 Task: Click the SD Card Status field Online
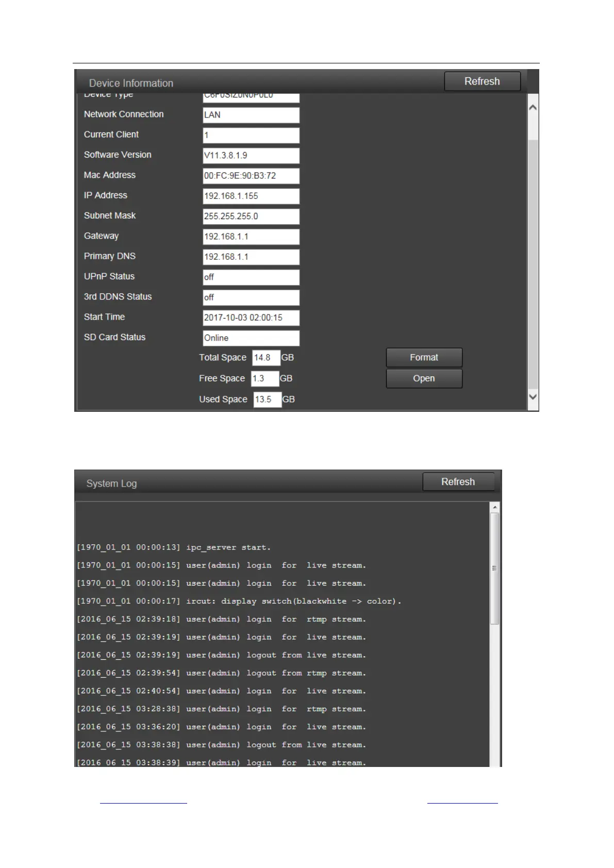pos(251,338)
